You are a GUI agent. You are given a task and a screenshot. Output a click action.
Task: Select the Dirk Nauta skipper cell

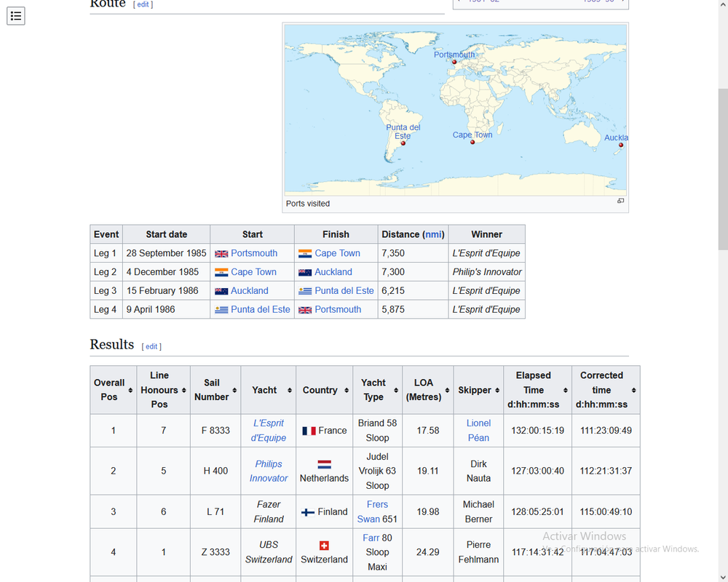pyautogui.click(x=479, y=471)
